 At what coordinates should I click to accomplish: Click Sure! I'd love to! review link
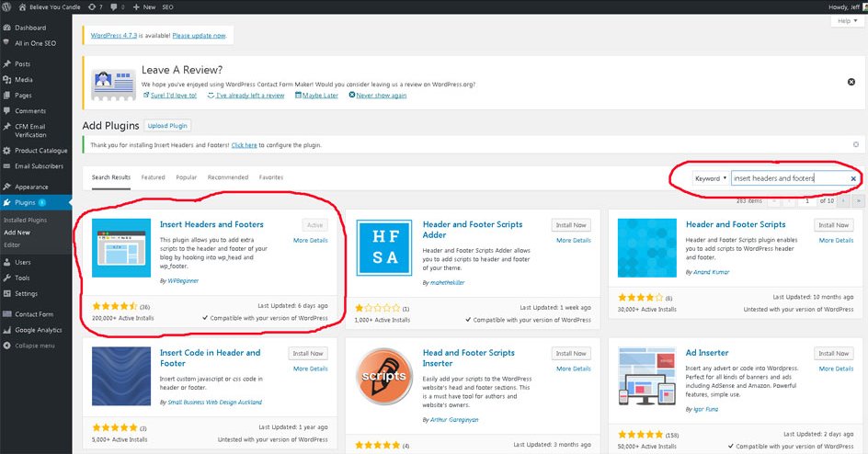pos(173,95)
